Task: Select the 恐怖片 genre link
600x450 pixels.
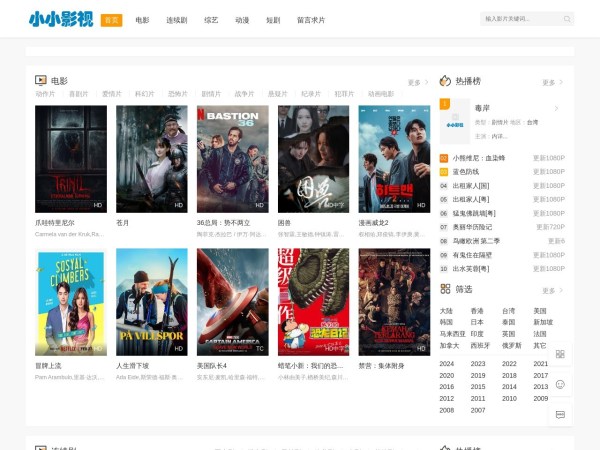Action: click(x=177, y=94)
